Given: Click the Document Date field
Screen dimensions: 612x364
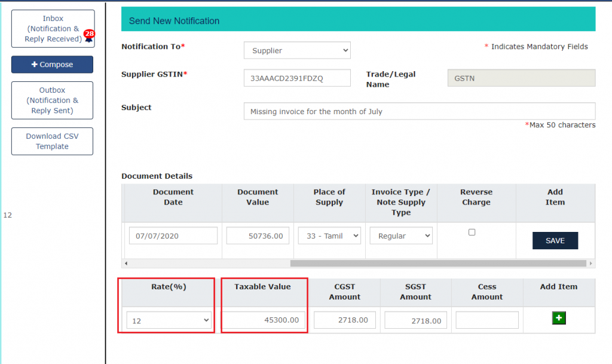Looking at the screenshot, I should pos(173,235).
